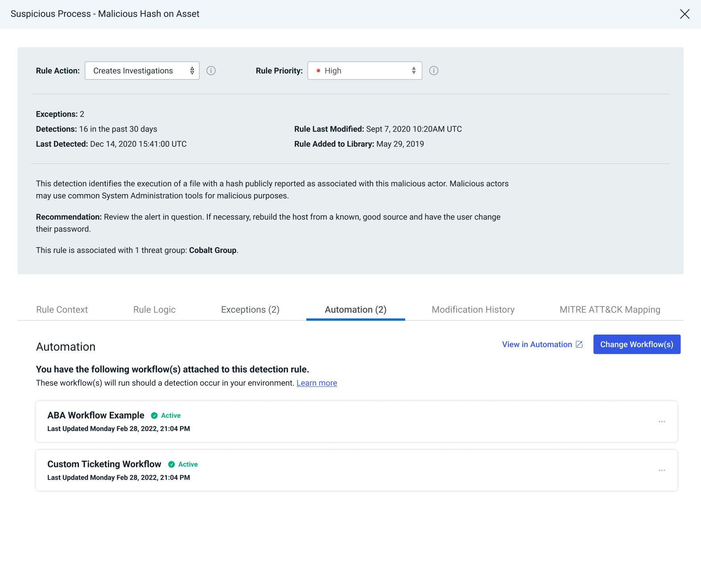Screen dimensions: 701x588
Task: Open the Rule Action dropdown
Action: [x=142, y=70]
